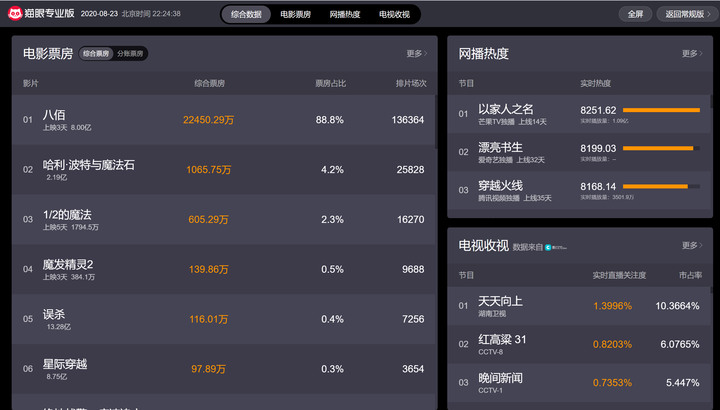Click the 票房占比 column header
Viewport: 720px width, 410px height.
(x=331, y=84)
